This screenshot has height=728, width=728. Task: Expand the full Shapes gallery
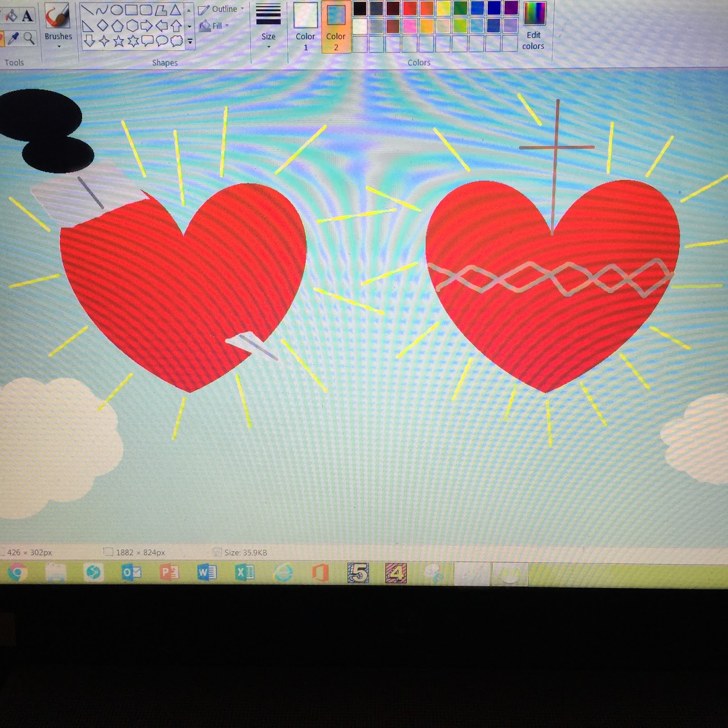(190, 41)
